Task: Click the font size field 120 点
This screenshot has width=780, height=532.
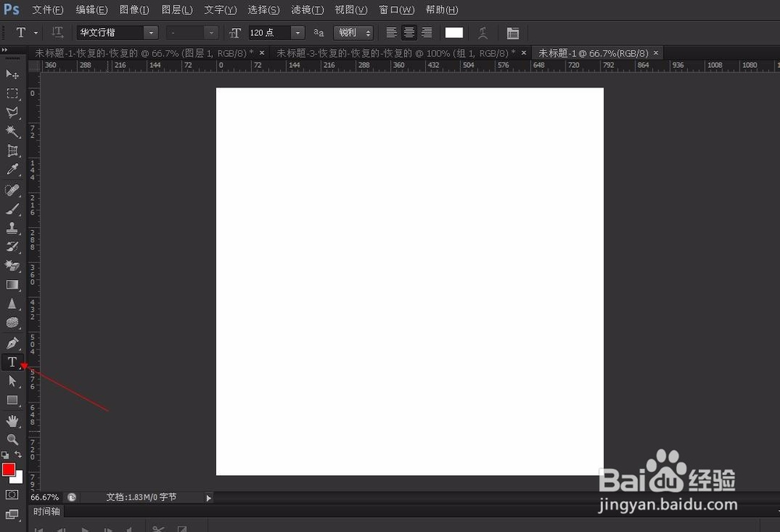Action: [269, 33]
